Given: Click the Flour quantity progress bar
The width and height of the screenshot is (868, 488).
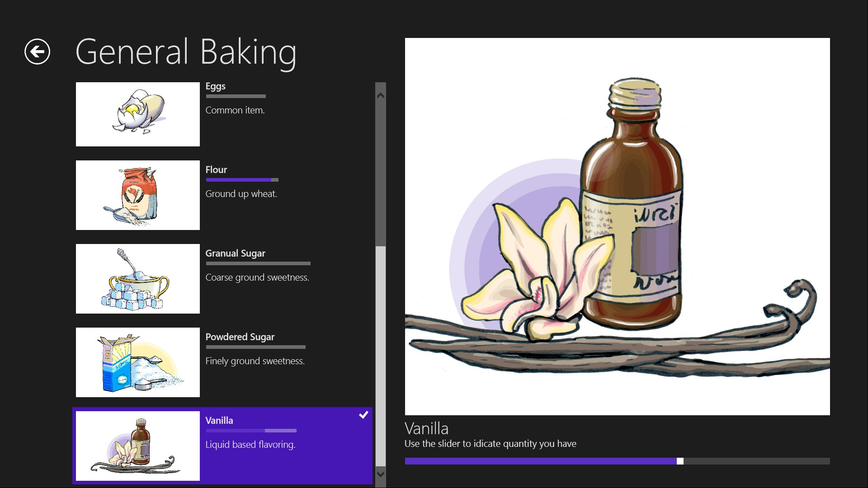Looking at the screenshot, I should 242,180.
